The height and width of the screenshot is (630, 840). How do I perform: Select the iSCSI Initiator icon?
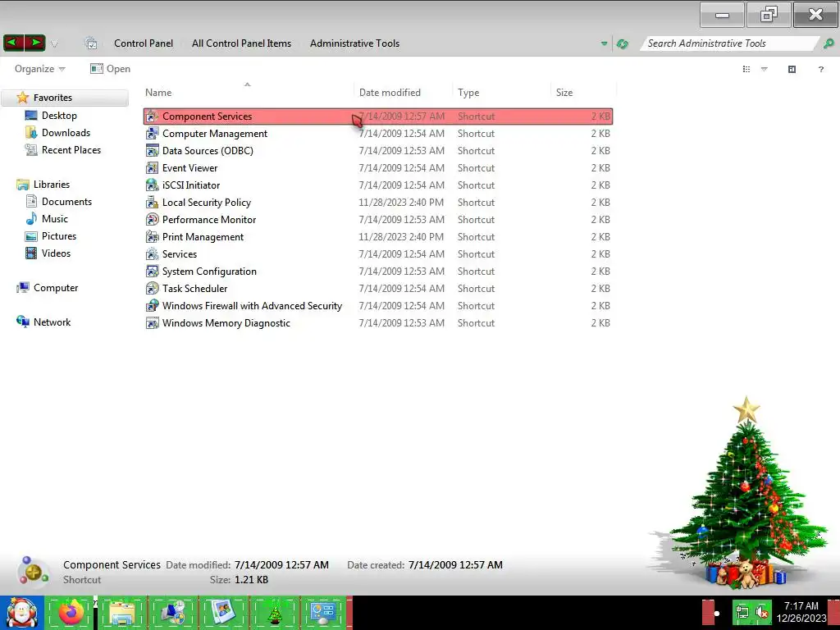coord(152,185)
